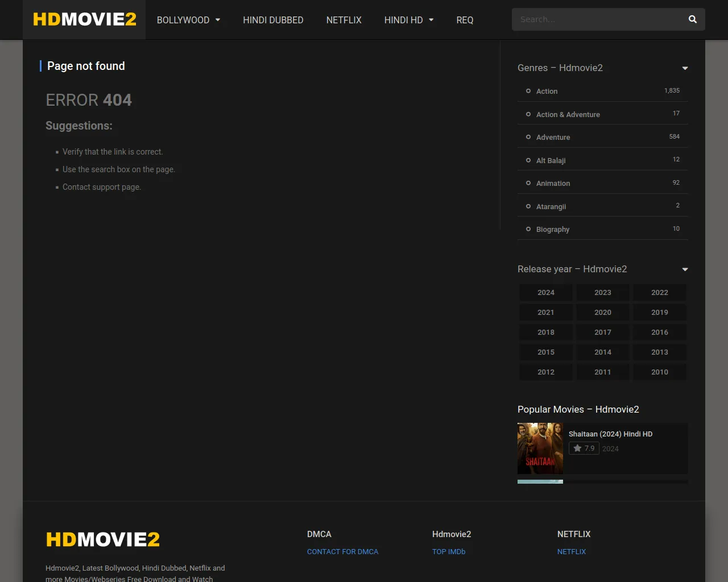
Task: Go to the REQ page
Action: click(x=465, y=20)
